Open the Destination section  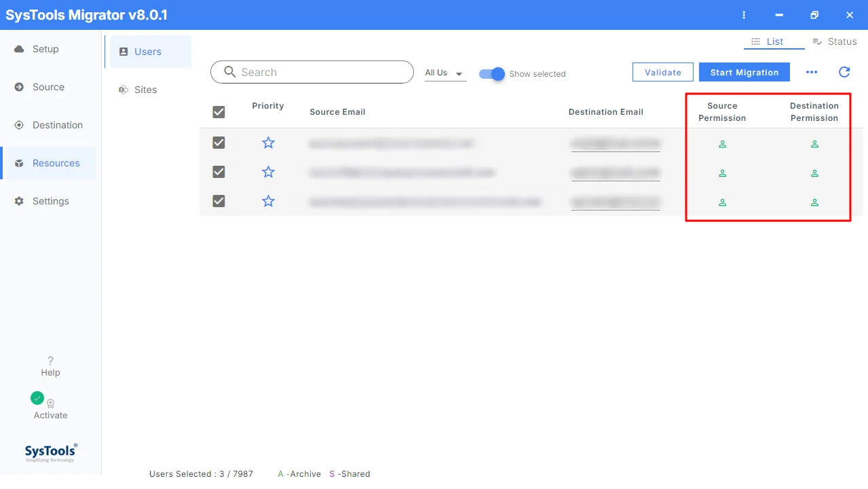tap(48, 125)
